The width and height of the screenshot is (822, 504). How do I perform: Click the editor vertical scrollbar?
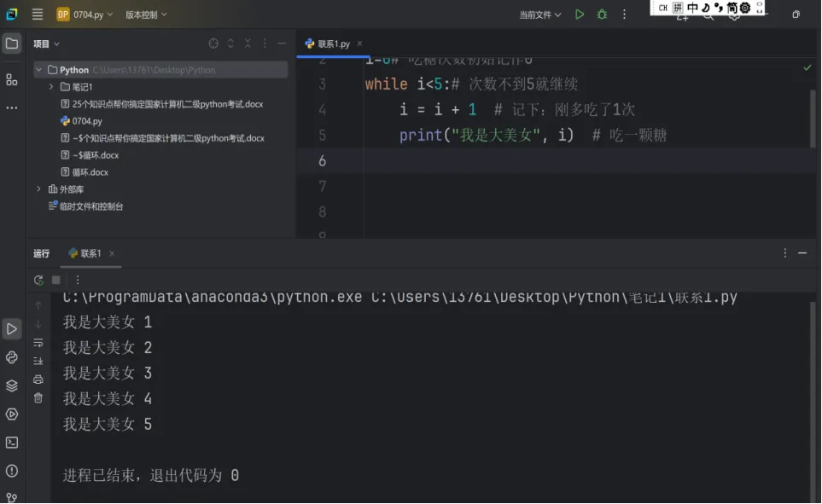[813, 118]
